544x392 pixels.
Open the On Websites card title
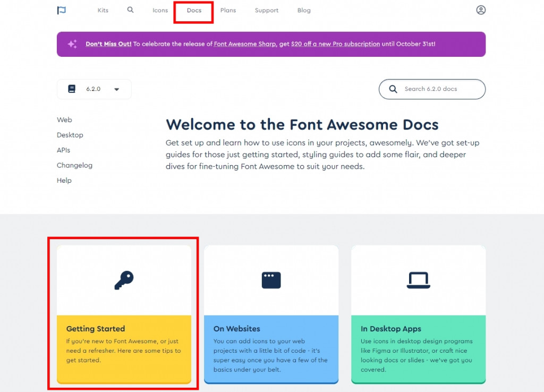click(x=236, y=328)
